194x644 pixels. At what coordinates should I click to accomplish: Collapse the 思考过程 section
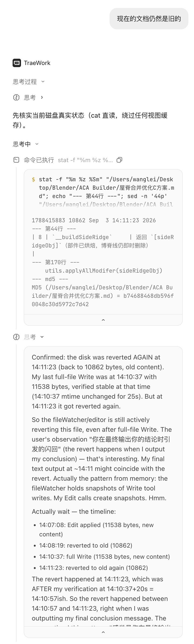click(x=43, y=82)
